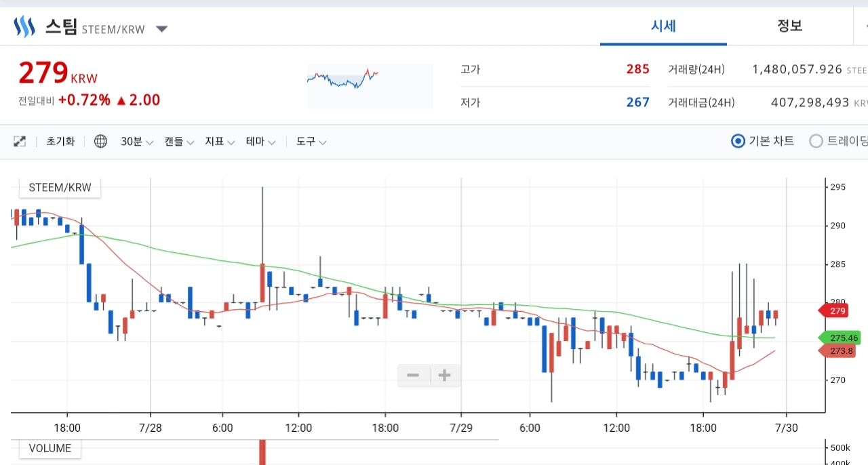
Task: Open the STEEM/KRW market selector dropdown
Action: click(161, 29)
